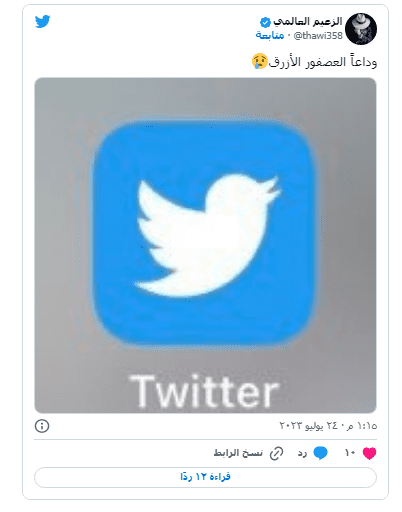The image size is (402, 512).
Task: Click the رد reply label
Action: pyautogui.click(x=302, y=453)
